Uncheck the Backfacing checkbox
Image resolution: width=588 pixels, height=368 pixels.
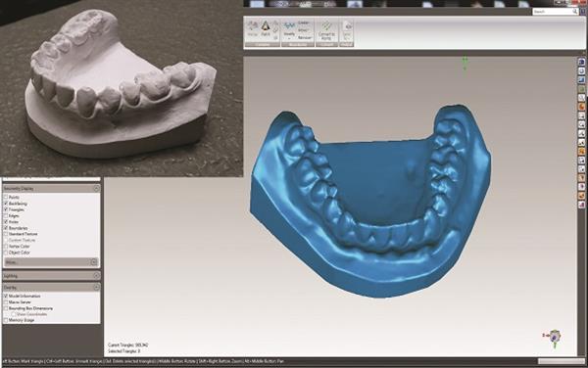click(6, 204)
